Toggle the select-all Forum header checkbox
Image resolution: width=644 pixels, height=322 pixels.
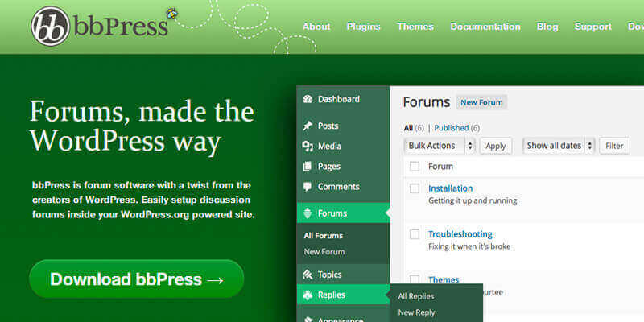click(415, 167)
